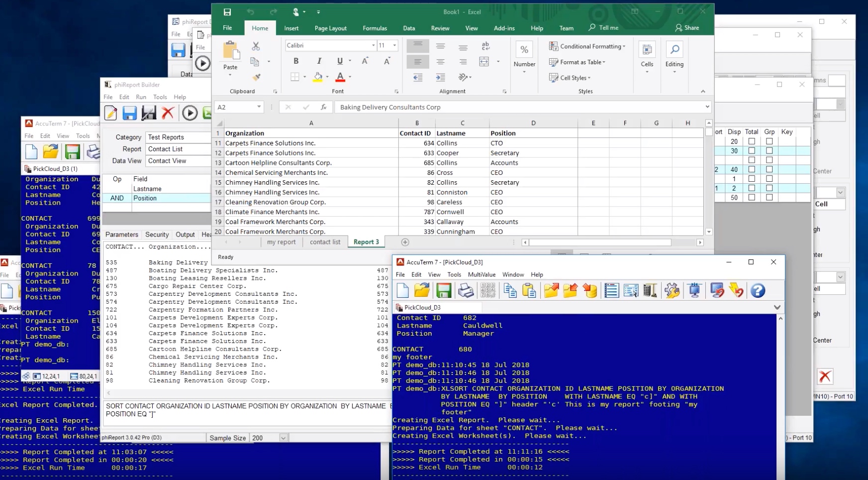Toggle Bold formatting in Excel ribbon
Viewport: 868px width, 480px height.
point(296,61)
